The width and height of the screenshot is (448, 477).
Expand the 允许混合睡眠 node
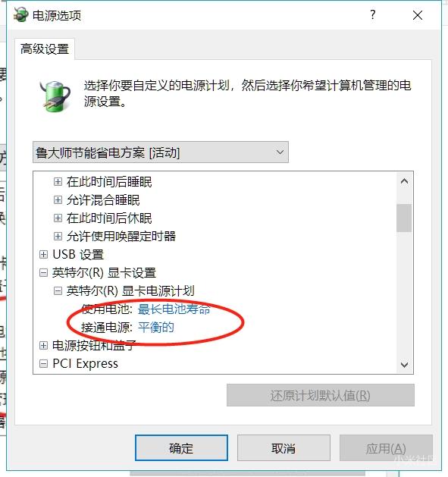pos(58,200)
